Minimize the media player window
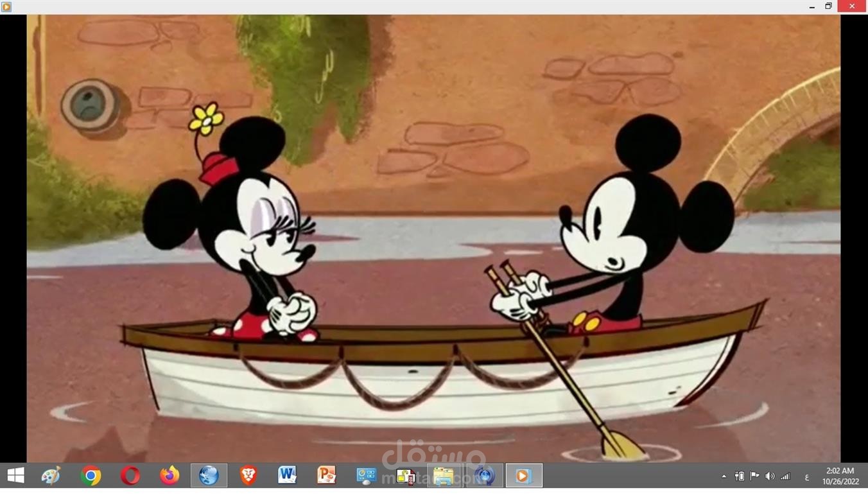The width and height of the screenshot is (868, 497). point(812,6)
